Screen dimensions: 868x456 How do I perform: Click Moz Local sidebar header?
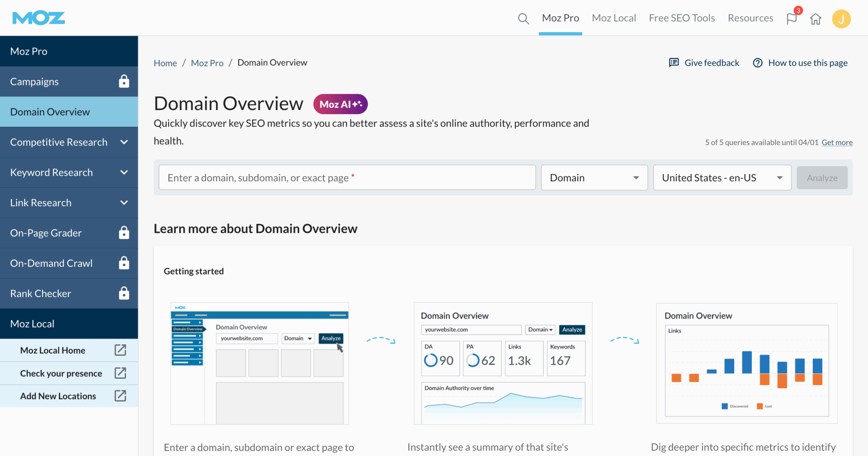pos(69,324)
